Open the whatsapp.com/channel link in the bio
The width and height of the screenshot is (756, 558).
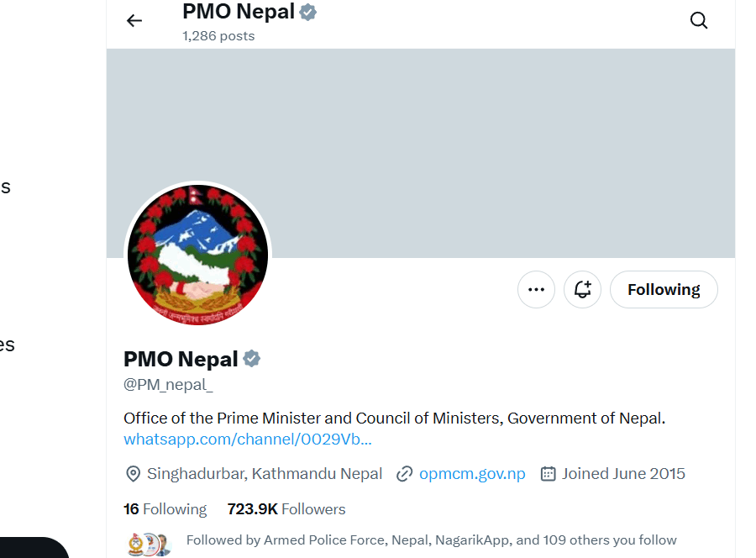coord(247,440)
